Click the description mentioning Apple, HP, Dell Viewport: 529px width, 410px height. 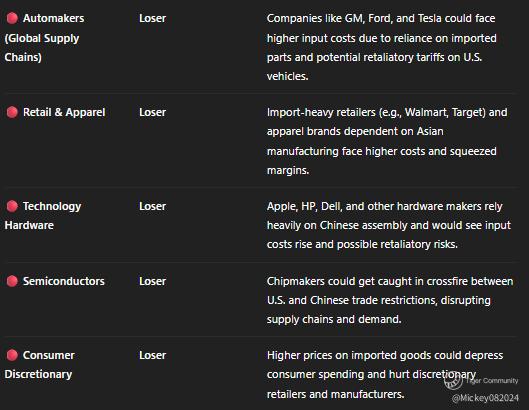pyautogui.click(x=389, y=225)
